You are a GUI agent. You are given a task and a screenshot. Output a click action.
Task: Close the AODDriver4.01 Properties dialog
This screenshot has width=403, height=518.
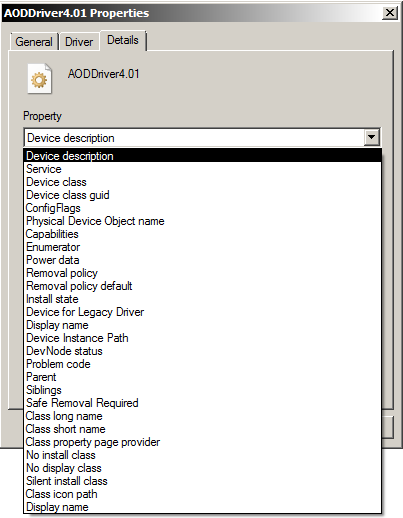pos(390,13)
